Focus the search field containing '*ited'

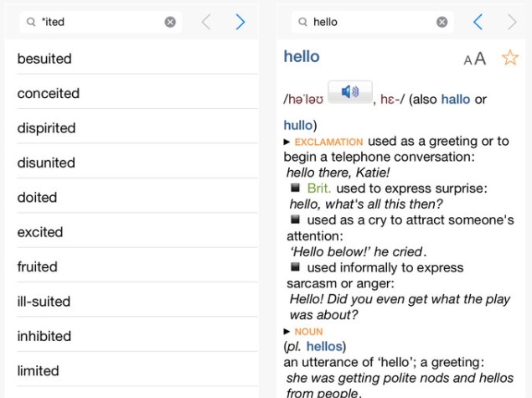[101, 22]
